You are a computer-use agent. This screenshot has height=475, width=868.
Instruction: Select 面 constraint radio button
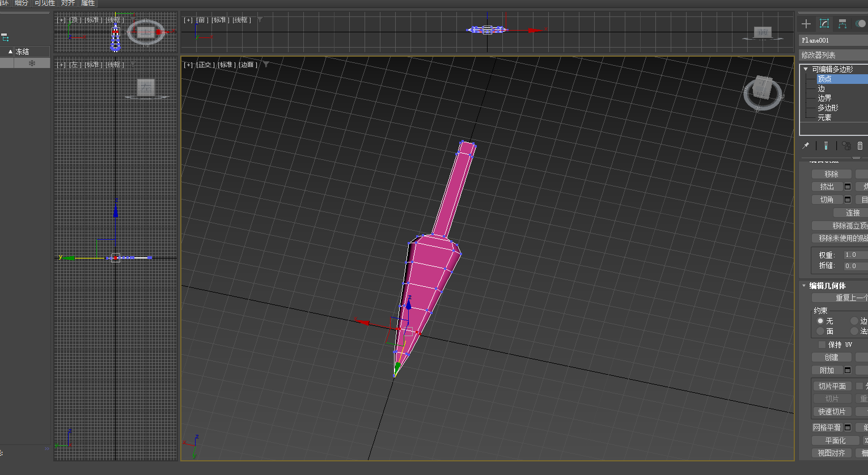820,331
